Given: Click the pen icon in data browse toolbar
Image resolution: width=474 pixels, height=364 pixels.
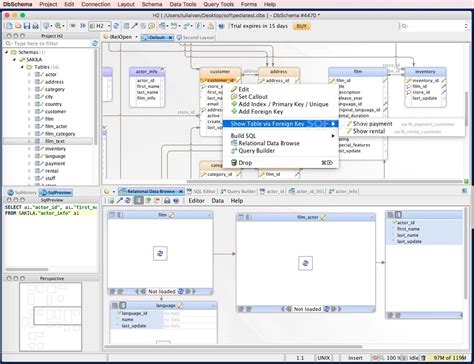Looking at the screenshot, I should pos(119,201).
